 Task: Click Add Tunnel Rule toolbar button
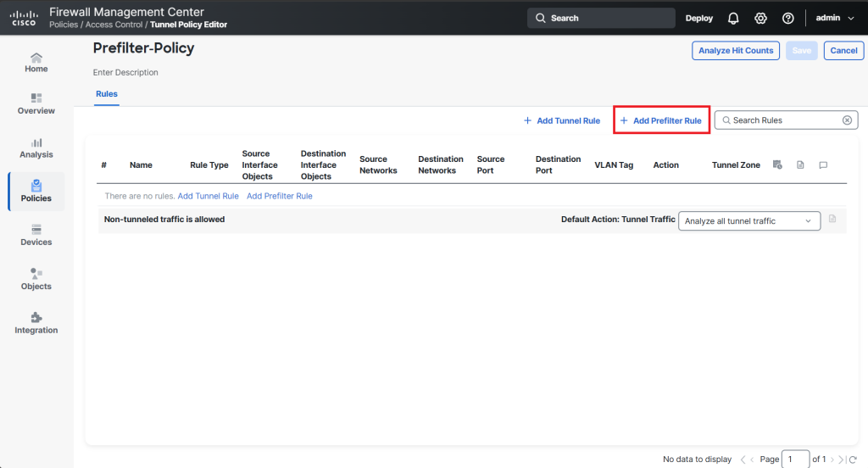tap(562, 120)
